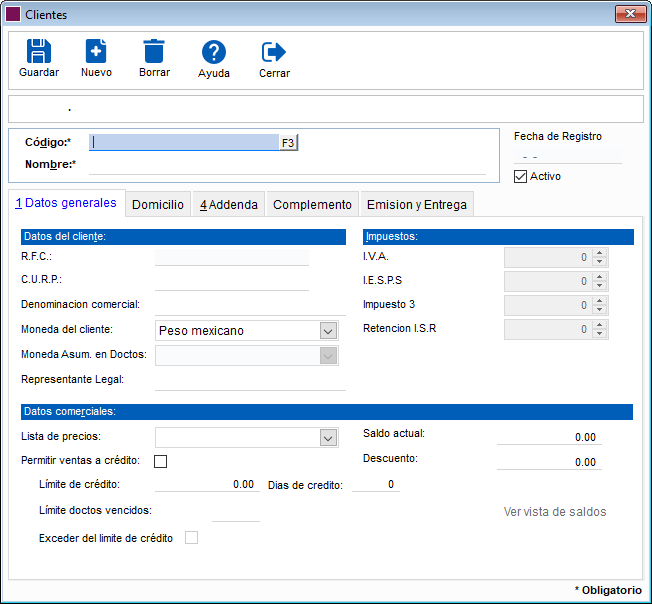Toggle the Activo checkbox
The width and height of the screenshot is (652, 604).
coord(520,176)
